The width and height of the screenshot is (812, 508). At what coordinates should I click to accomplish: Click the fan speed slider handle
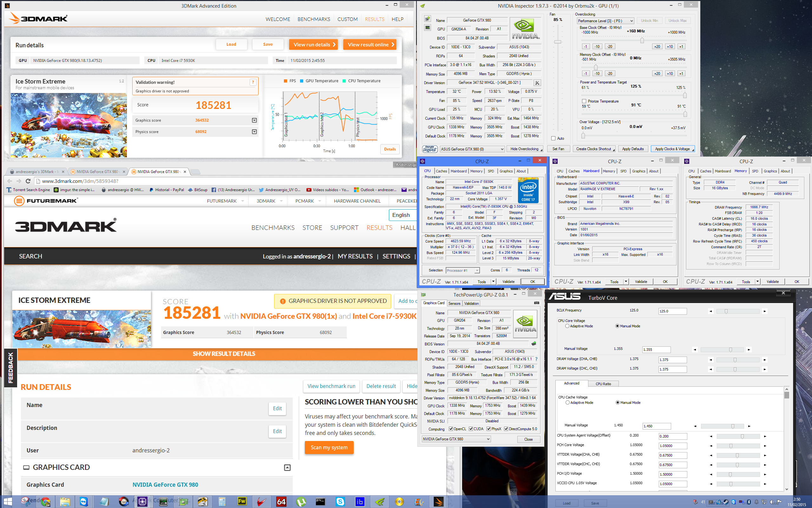(558, 42)
